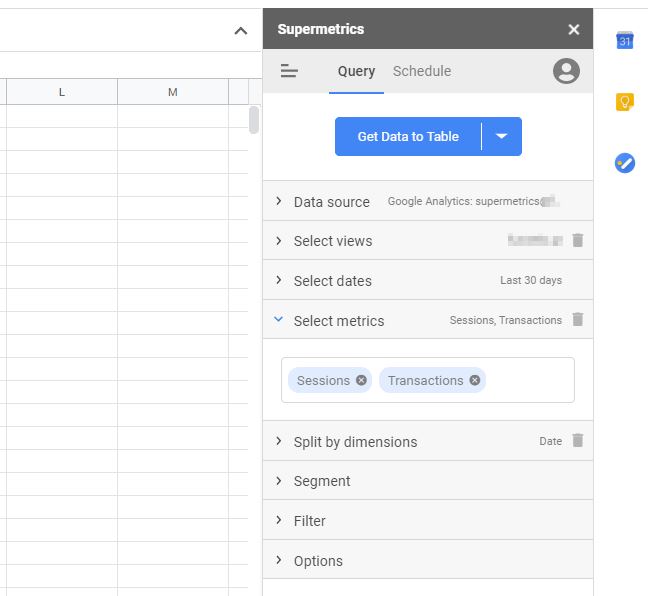The image size is (648, 596).
Task: Click Get Data to Table button
Action: [x=408, y=136]
